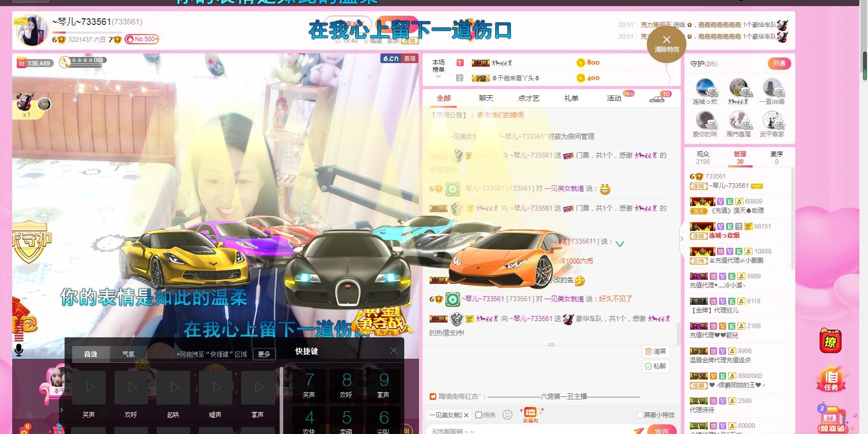This screenshot has width=868, height=434.
Task: Trigger hotkey 4 in the 快捷键 grid
Action: [x=309, y=420]
